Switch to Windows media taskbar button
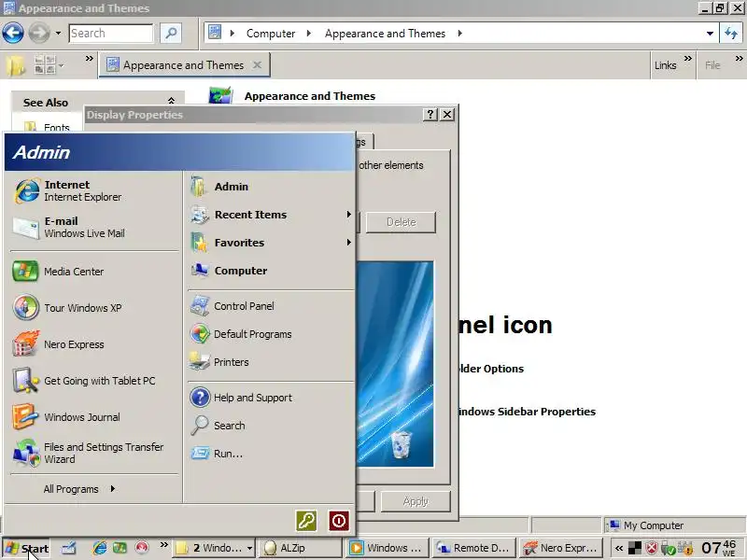Screen dimensions: 747x560 click(387, 548)
